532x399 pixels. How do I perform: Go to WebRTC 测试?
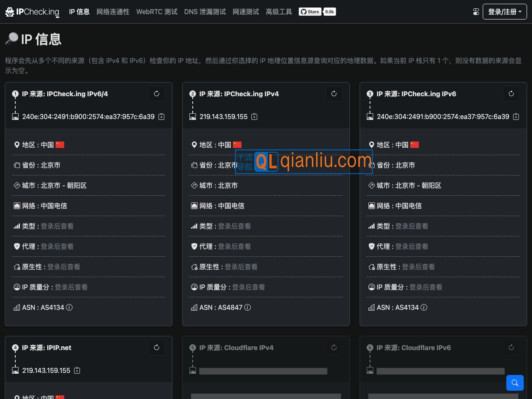pos(157,12)
